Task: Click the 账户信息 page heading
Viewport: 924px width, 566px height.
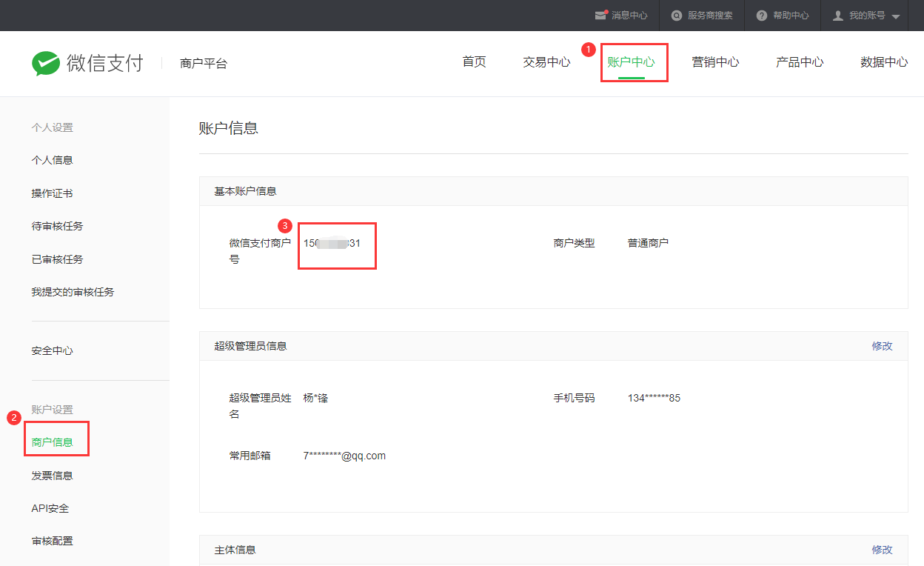Action: [x=229, y=128]
